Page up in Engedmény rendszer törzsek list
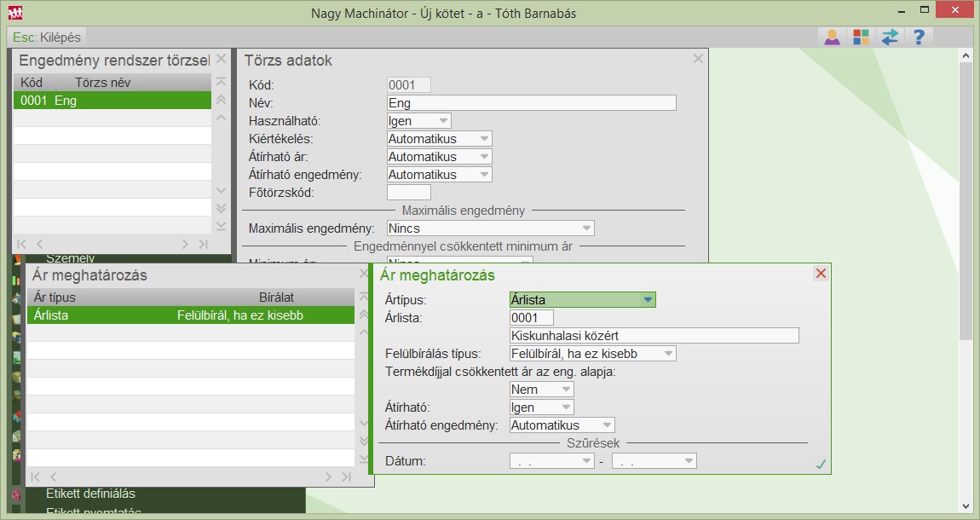This screenshot has width=980, height=520. (222, 100)
